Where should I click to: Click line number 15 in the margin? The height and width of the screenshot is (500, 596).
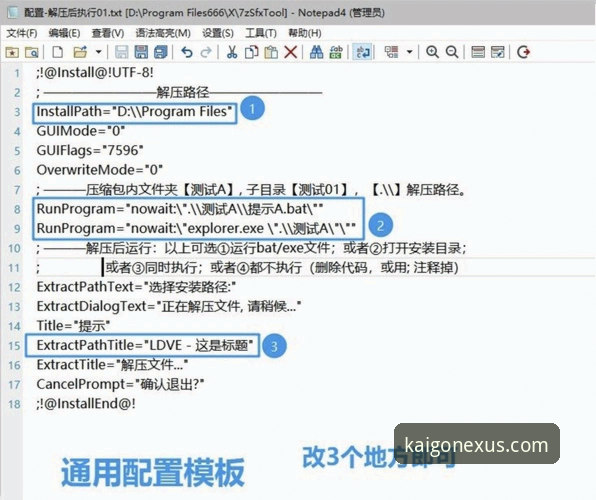click(x=14, y=346)
